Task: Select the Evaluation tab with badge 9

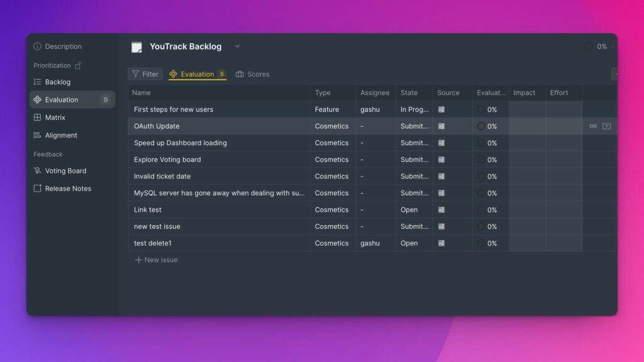Action: [197, 74]
